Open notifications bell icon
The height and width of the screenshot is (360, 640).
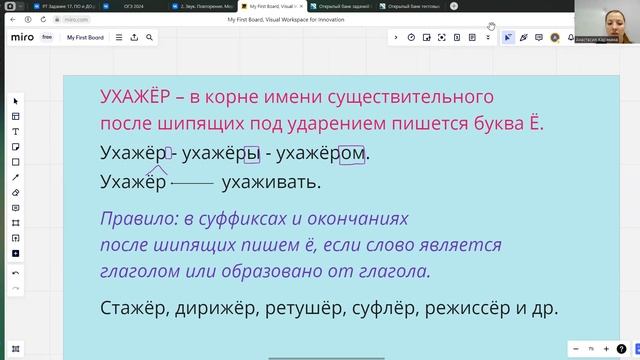(571, 38)
